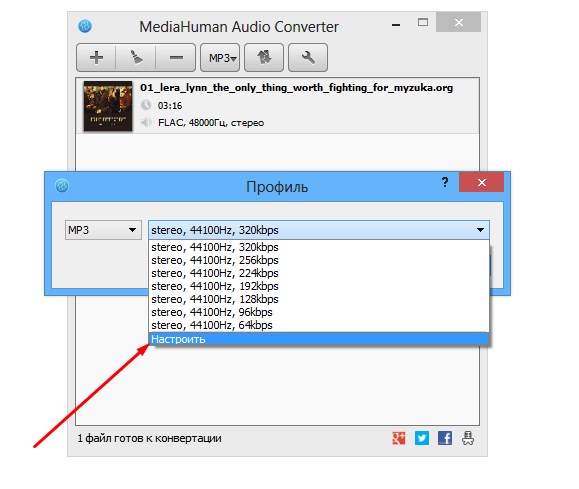Start conversion with the arrows icon
579x489 pixels.
coord(264,58)
